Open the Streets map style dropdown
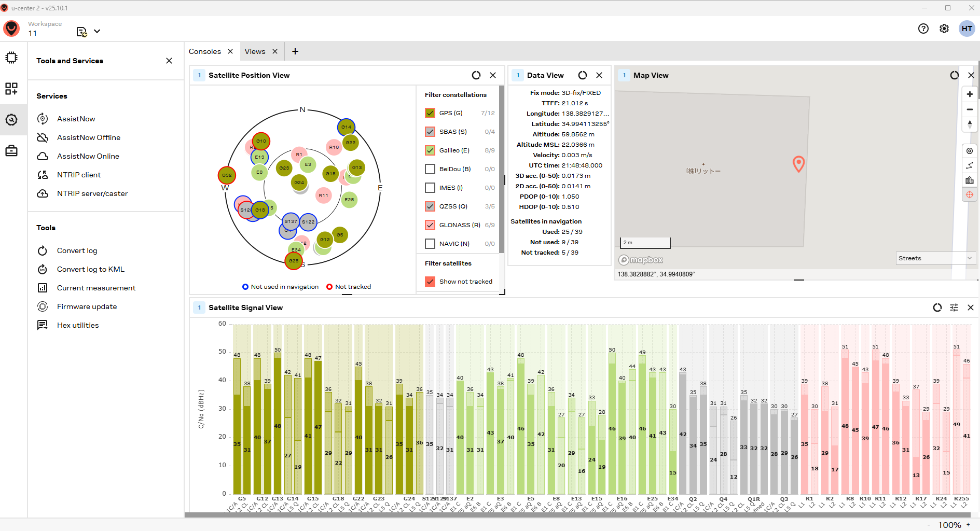 935,258
